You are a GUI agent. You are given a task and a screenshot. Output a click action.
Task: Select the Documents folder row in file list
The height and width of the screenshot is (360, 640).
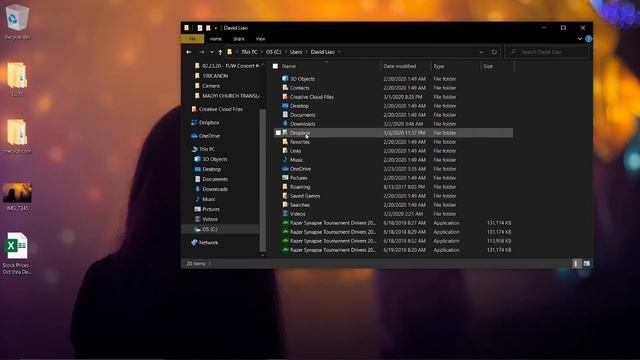(393, 115)
